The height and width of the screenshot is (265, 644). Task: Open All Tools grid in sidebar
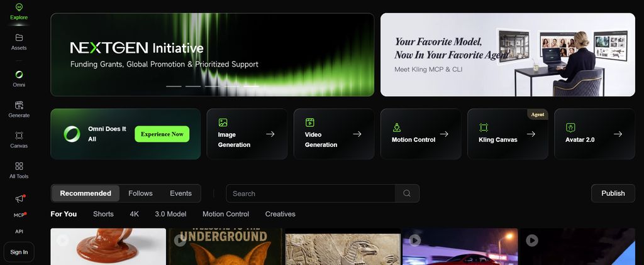[19, 170]
